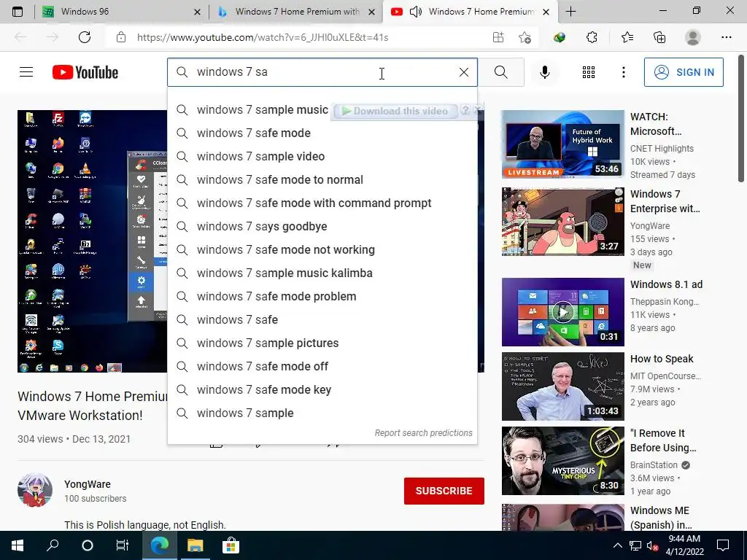Screen dimensions: 747x560
Task: Open the YouTube hamburger guide menu
Action: pyautogui.click(x=26, y=72)
